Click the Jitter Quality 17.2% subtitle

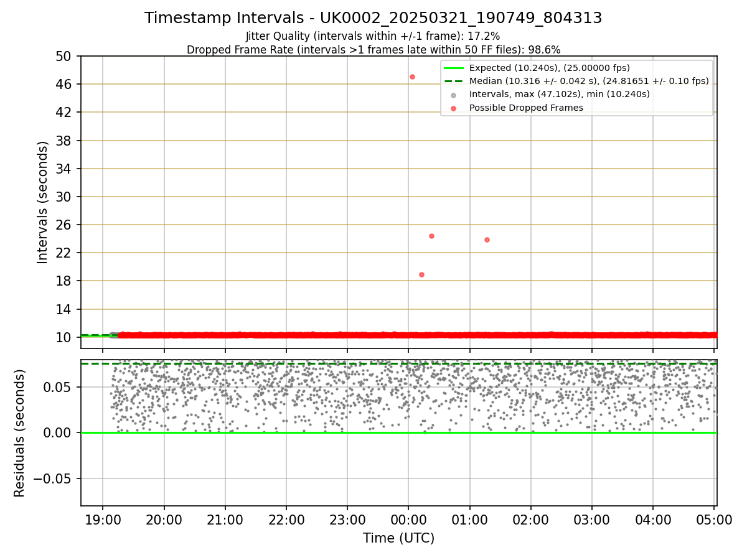(373, 36)
